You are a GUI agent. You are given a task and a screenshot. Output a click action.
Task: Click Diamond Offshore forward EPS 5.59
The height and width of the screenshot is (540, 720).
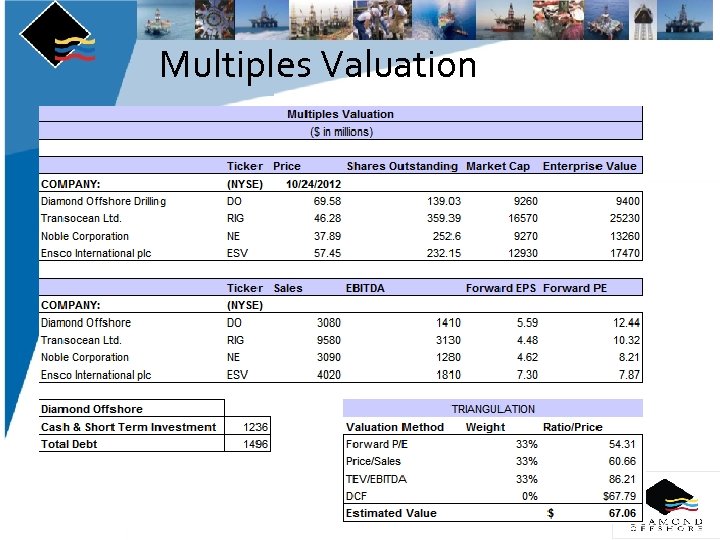coord(527,323)
